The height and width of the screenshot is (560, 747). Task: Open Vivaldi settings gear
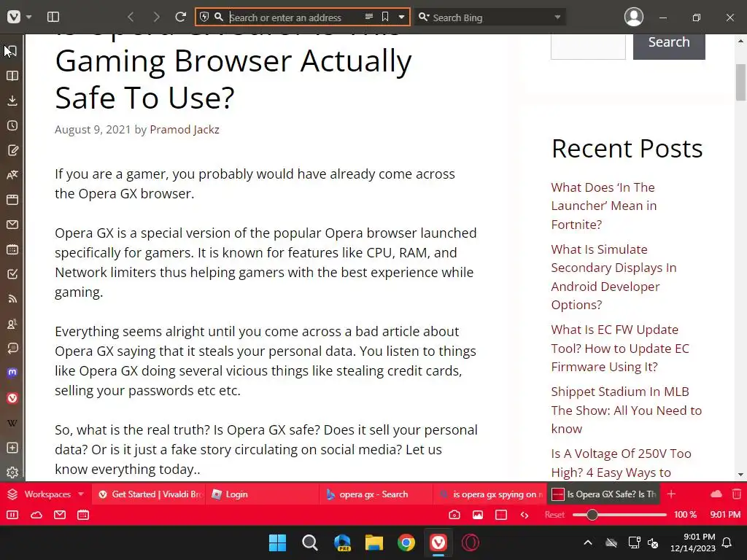(x=12, y=472)
